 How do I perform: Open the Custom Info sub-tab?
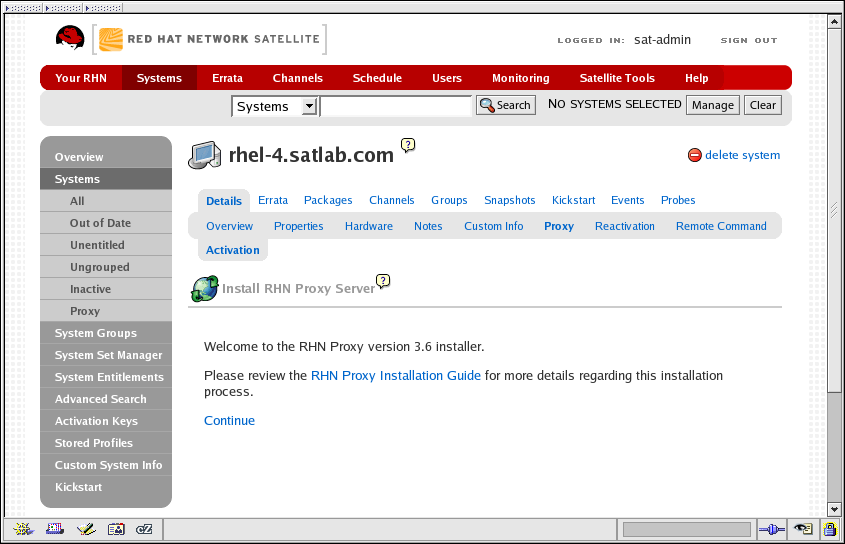coord(494,226)
